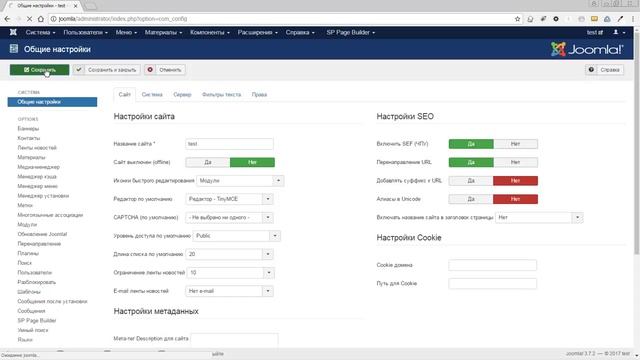Image resolution: width=640 pixels, height=360 pixels.
Task: Open Длина списка по умолчанию dropdown
Action: pos(229,254)
